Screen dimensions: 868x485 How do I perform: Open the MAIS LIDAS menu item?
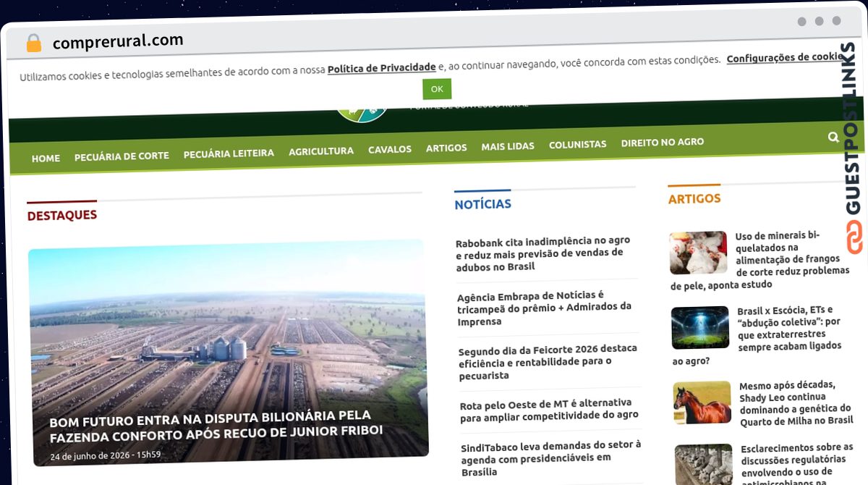pos(508,146)
